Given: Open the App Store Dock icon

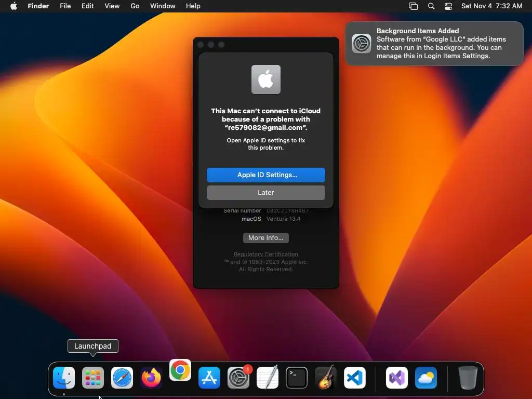Looking at the screenshot, I should [x=209, y=377].
